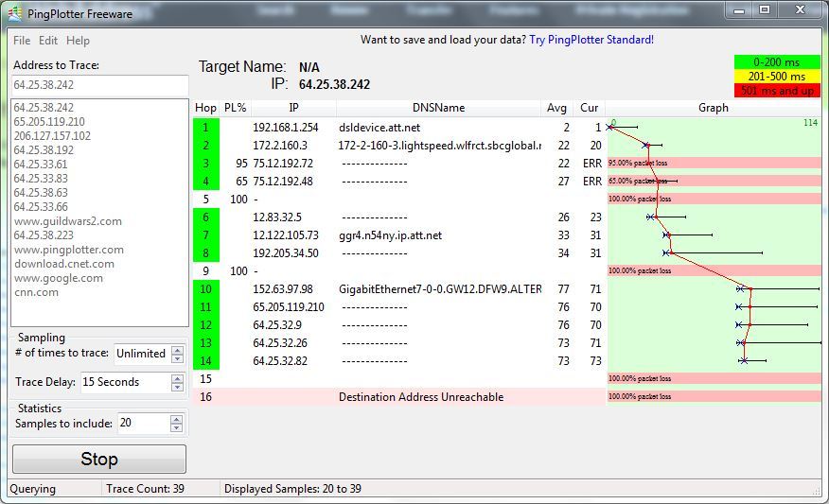Select 64.25.33.83 in address history list
829x504 pixels.
(41, 179)
